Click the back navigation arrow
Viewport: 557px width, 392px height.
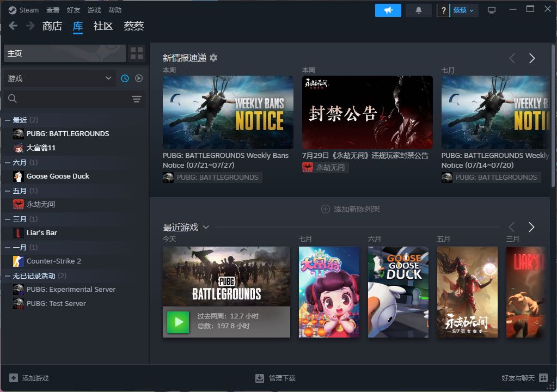[13, 26]
